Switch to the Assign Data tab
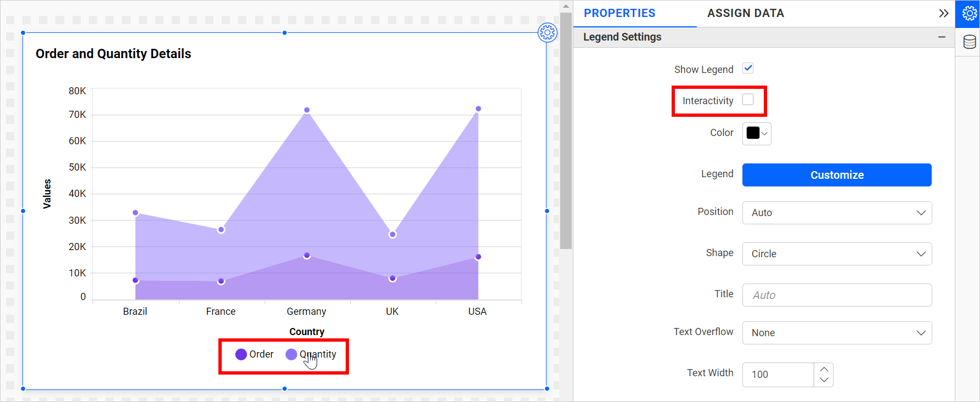This screenshot has height=402, width=980. pos(745,13)
